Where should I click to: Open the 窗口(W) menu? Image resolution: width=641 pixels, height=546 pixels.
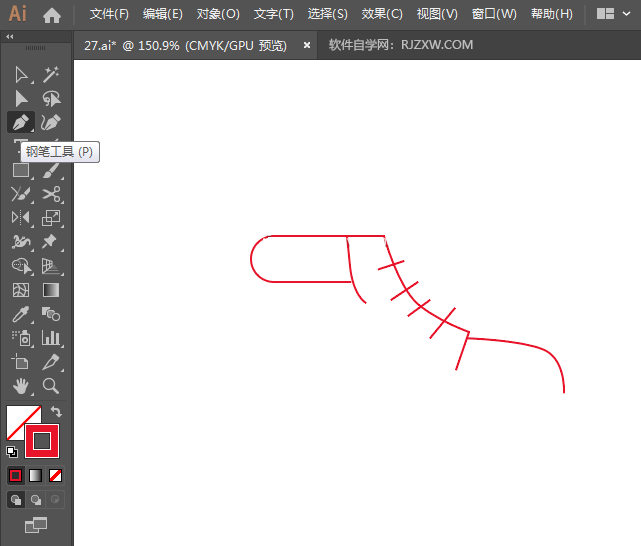pos(494,14)
